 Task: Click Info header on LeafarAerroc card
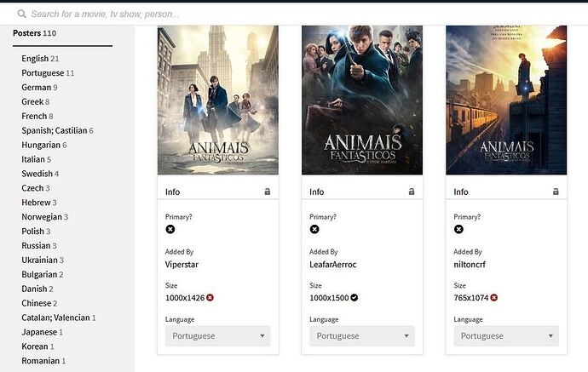click(316, 192)
